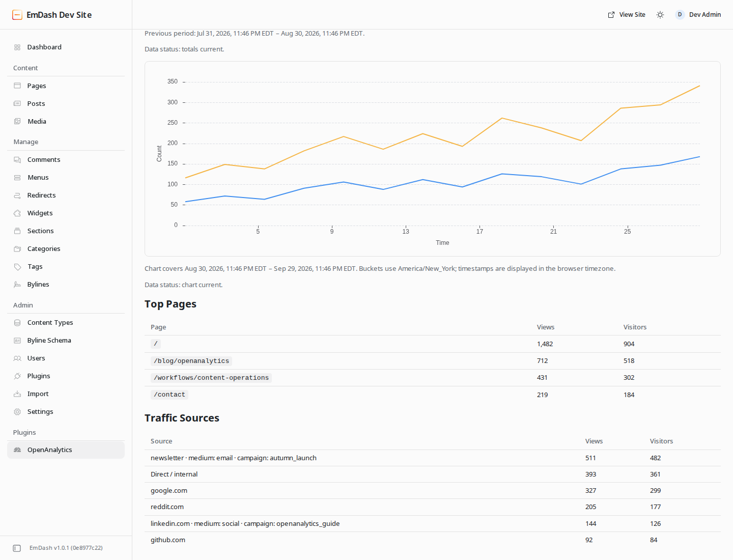Click the reddit.com traffic source
The image size is (733, 560).
coord(167,507)
